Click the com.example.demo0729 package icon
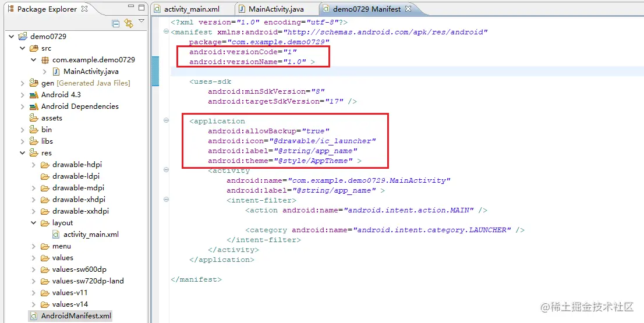 (x=45, y=60)
